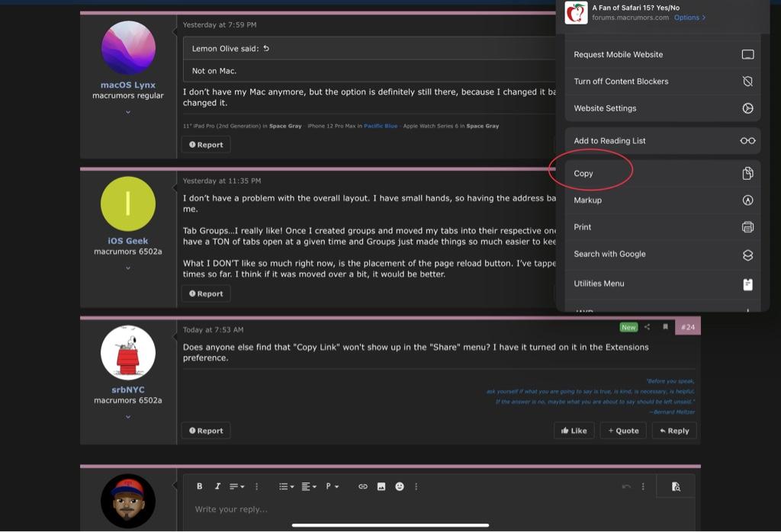Viewport: 781px width, 532px height.
Task: Open the text alignment dropdown
Action: coord(309,486)
